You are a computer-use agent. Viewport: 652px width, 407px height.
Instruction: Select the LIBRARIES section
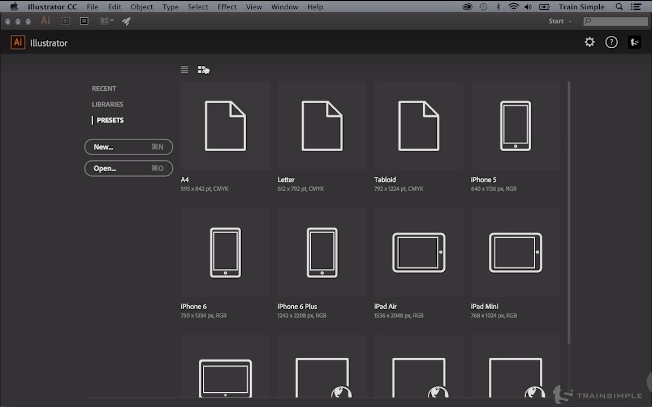coord(108,104)
